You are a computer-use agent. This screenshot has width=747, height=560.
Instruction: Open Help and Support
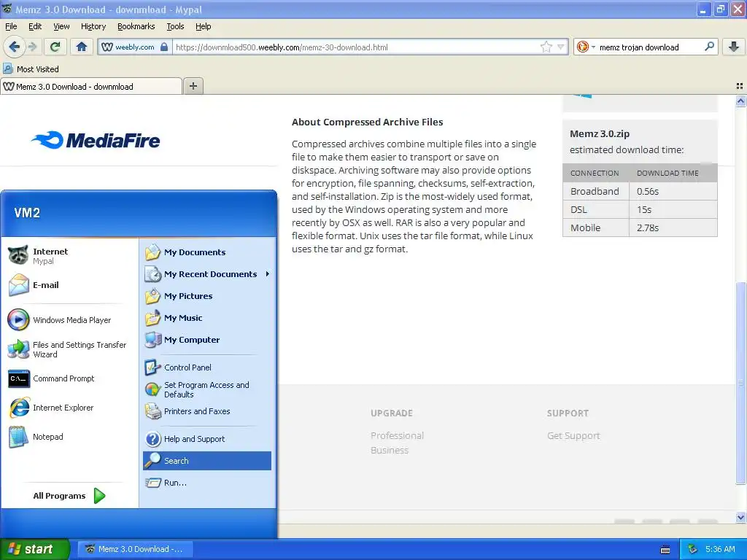(x=206, y=439)
